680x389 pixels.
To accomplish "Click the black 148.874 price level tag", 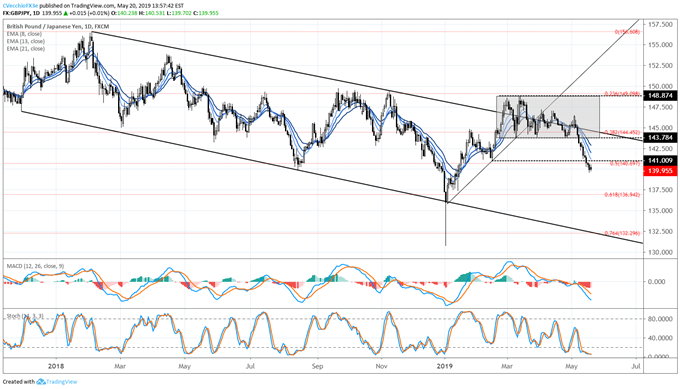I will click(x=660, y=95).
